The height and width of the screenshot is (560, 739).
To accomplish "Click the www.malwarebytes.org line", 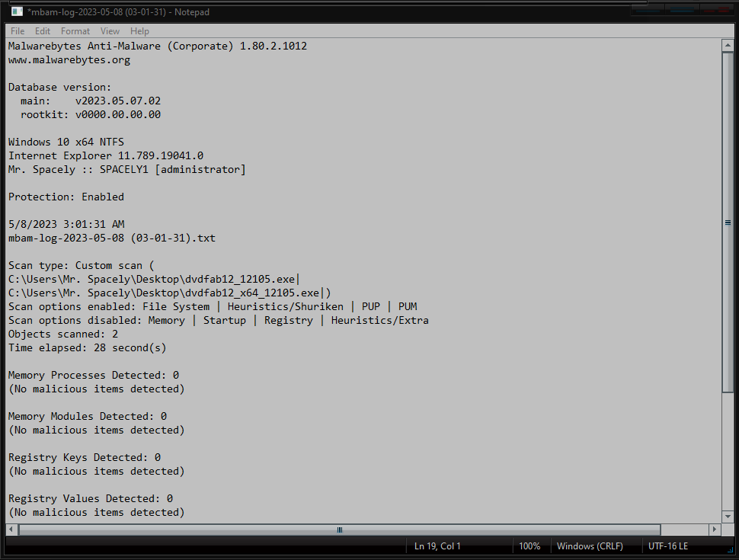I will tap(69, 60).
